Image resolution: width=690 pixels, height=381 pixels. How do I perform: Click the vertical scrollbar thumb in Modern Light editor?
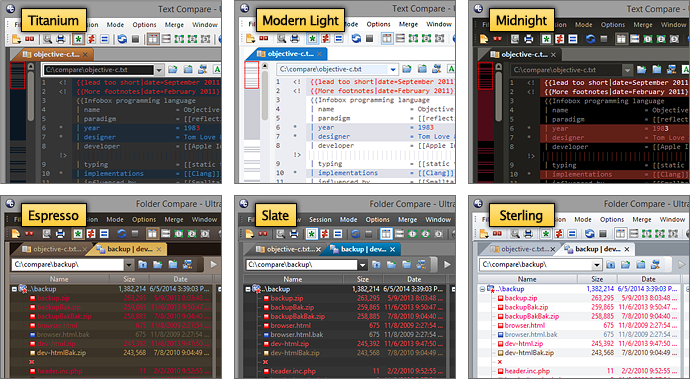(264, 95)
